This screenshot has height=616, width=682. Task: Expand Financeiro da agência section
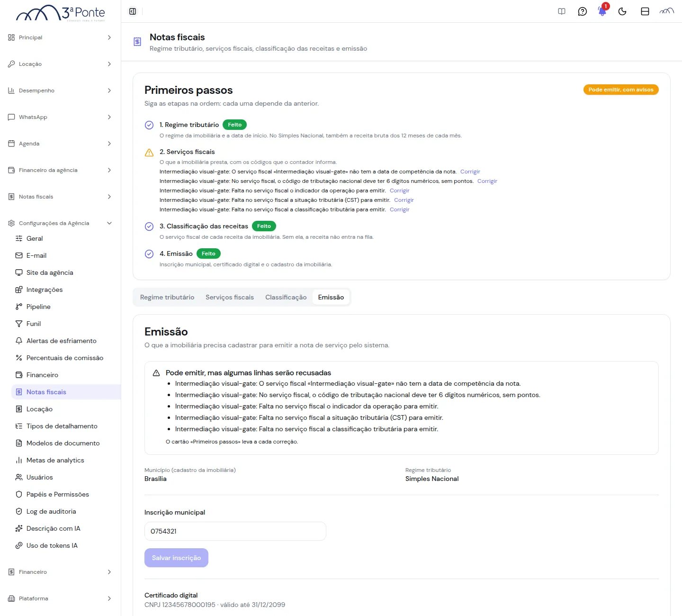[61, 170]
